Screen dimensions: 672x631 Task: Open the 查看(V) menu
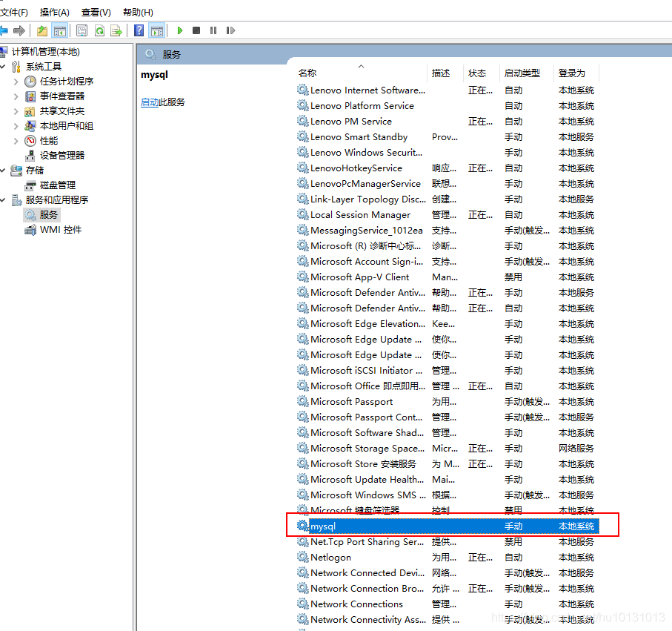(96, 12)
